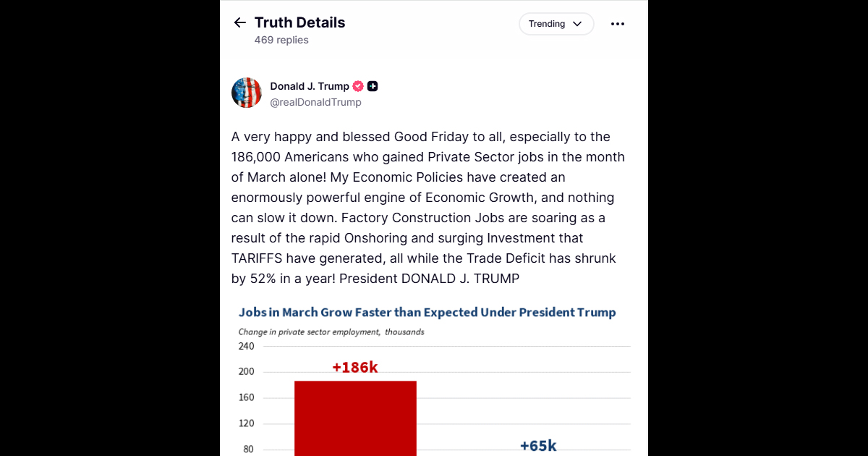Click the chevron arrow in Trending
The width and height of the screenshot is (868, 456).
[x=577, y=24]
